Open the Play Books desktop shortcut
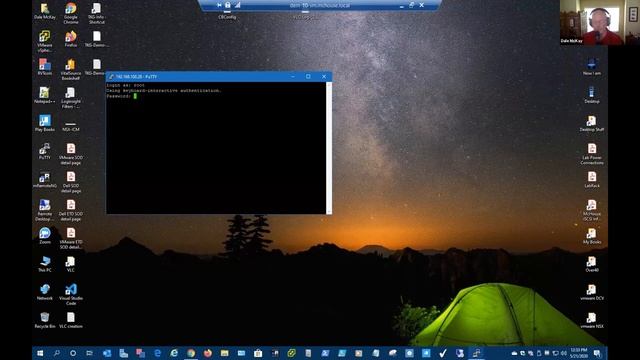This screenshot has width=640, height=360. (x=45, y=123)
